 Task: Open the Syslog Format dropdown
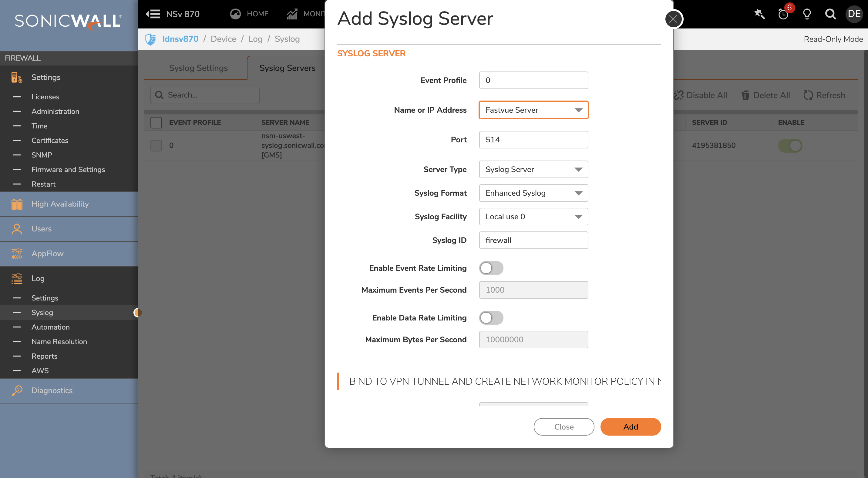[533, 193]
